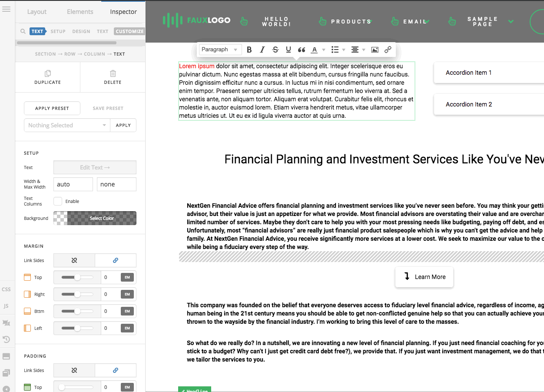
Task: Insert a hyperlink in text
Action: click(x=388, y=50)
